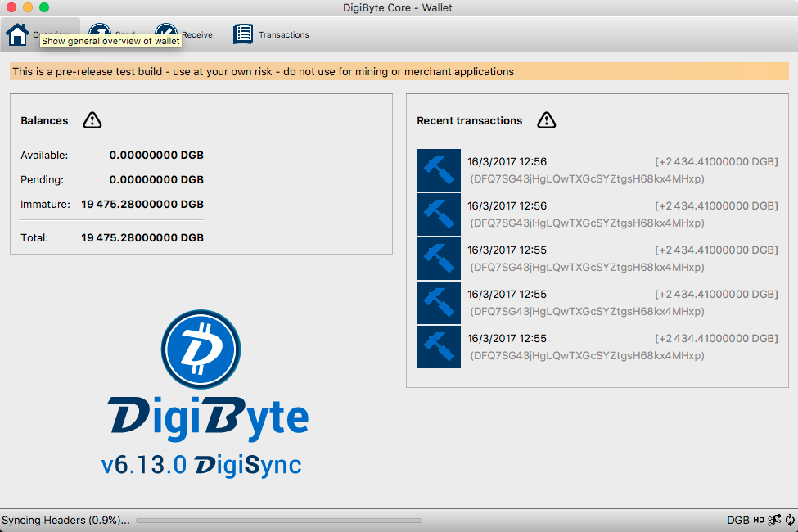Click the Pending balance "0.00000000 DGB"
Viewport: 798px width, 532px height.
coord(156,179)
